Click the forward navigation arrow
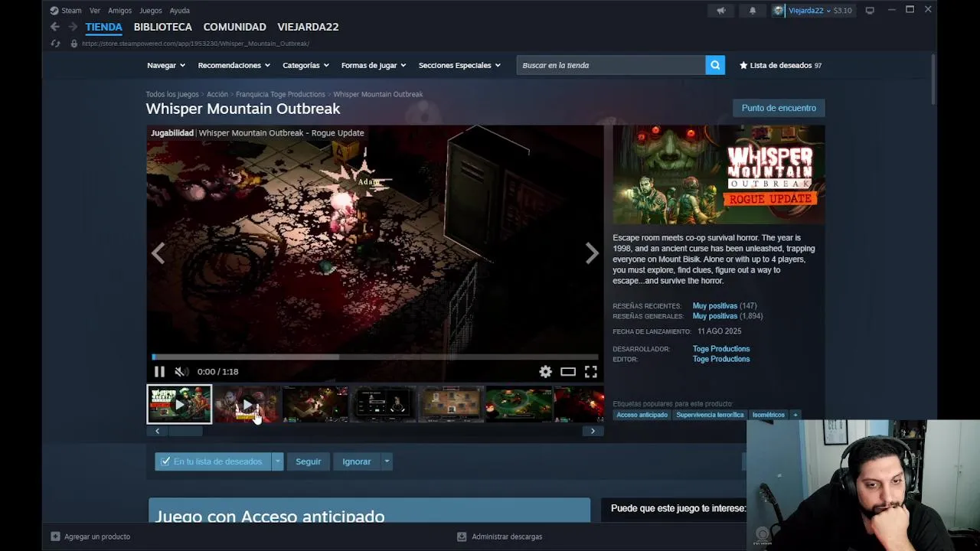Image resolution: width=980 pixels, height=551 pixels. click(73, 27)
